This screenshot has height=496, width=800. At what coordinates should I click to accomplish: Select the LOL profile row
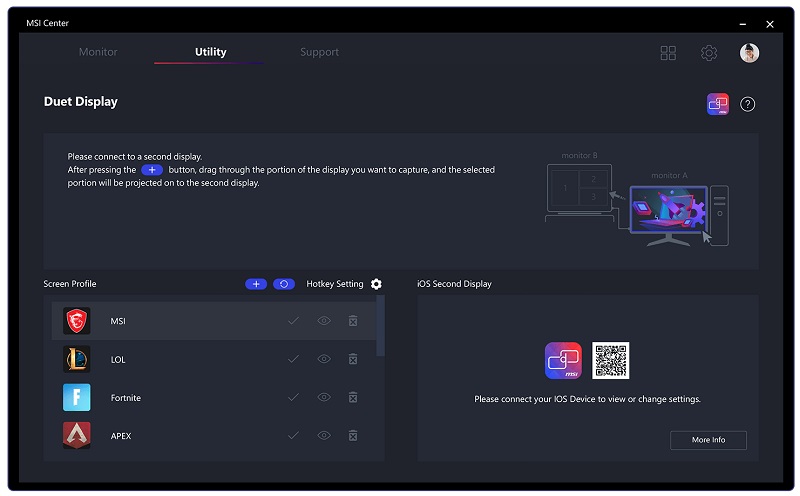pyautogui.click(x=214, y=359)
